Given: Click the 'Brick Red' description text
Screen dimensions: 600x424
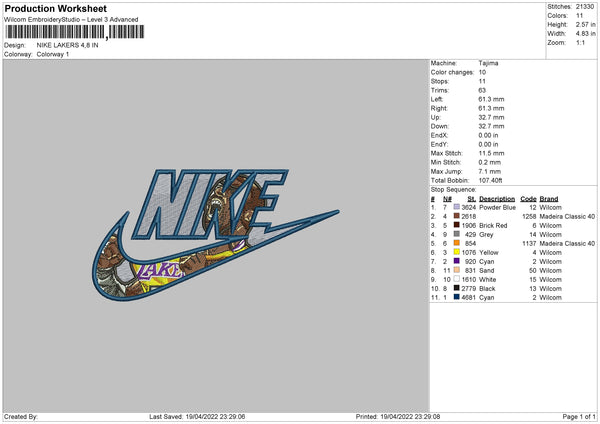Looking at the screenshot, I should [493, 225].
